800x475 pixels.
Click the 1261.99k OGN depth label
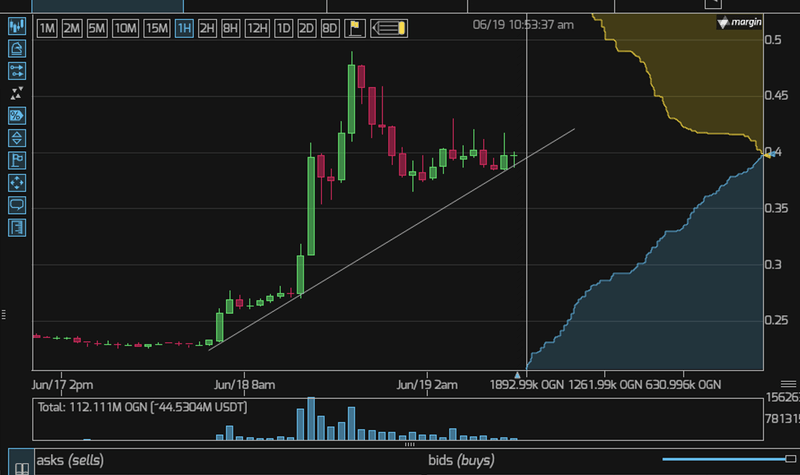pos(606,385)
